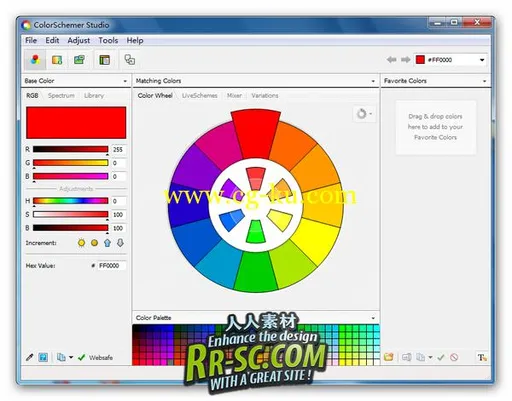The height and width of the screenshot is (401, 512).
Task: Switch to the Variations tab
Action: pyautogui.click(x=265, y=96)
